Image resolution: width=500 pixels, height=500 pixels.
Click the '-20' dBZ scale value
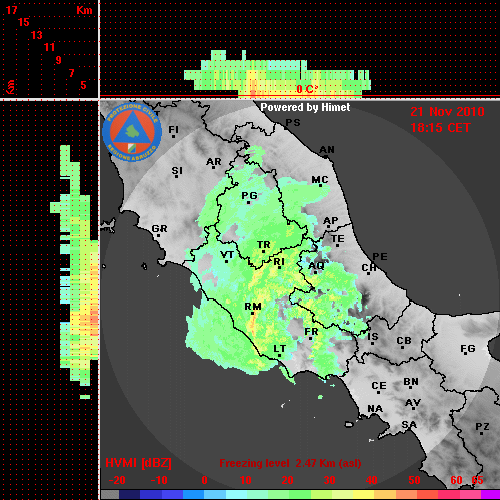(117, 480)
